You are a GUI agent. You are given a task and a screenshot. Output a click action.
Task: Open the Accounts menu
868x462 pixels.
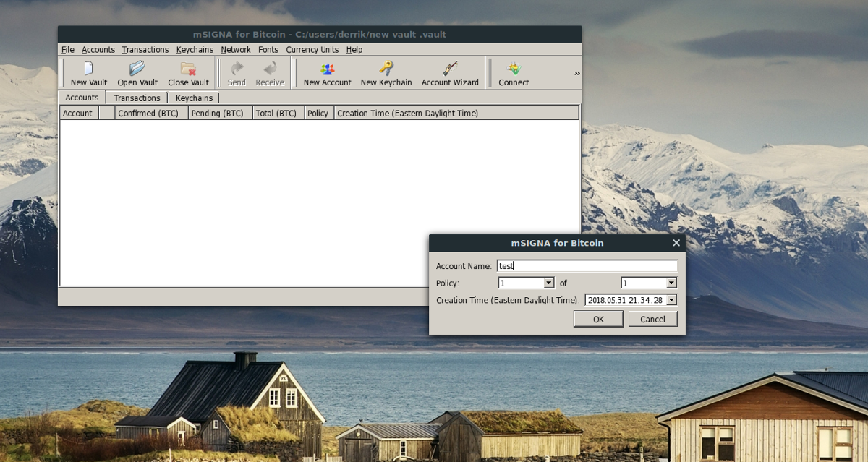coord(98,50)
